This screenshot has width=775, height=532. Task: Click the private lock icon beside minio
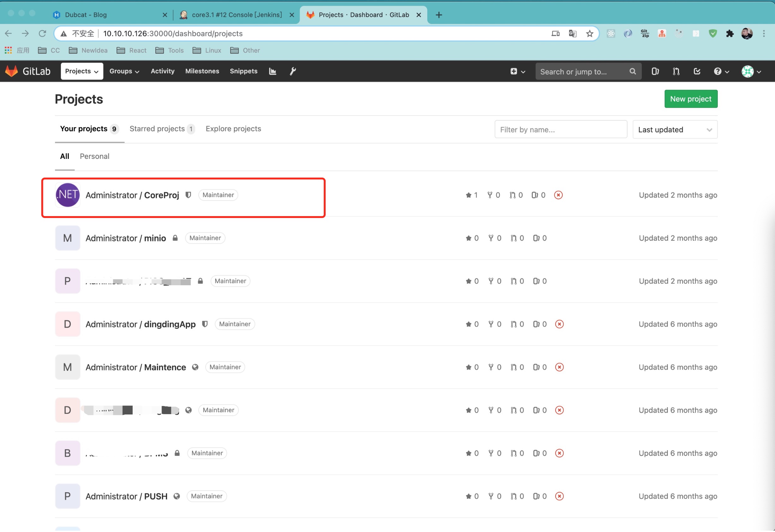175,238
